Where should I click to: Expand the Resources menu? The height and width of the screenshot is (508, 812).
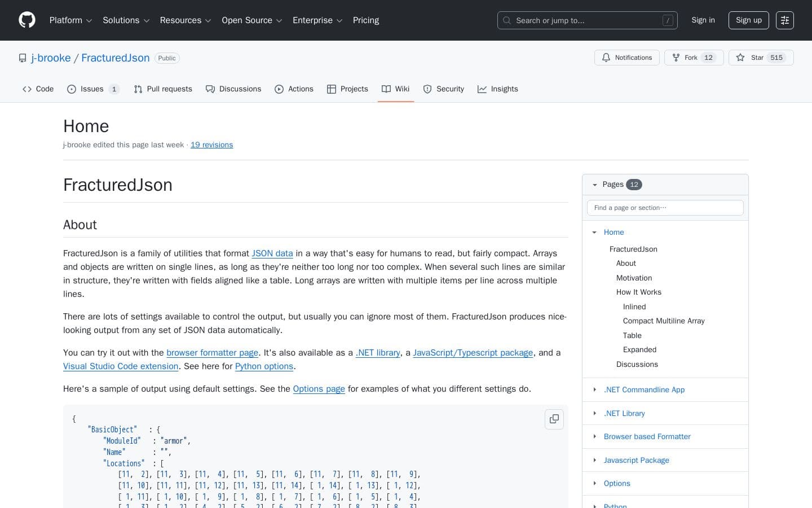186,20
